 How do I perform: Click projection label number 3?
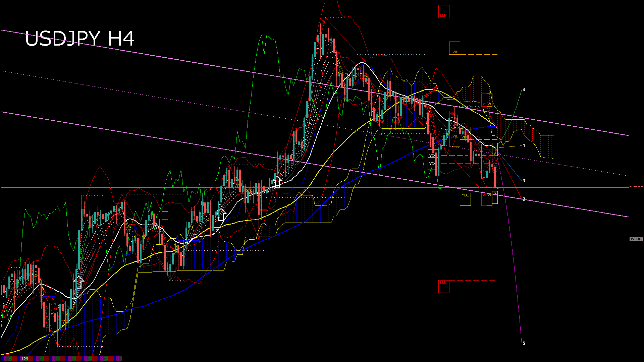pyautogui.click(x=524, y=181)
